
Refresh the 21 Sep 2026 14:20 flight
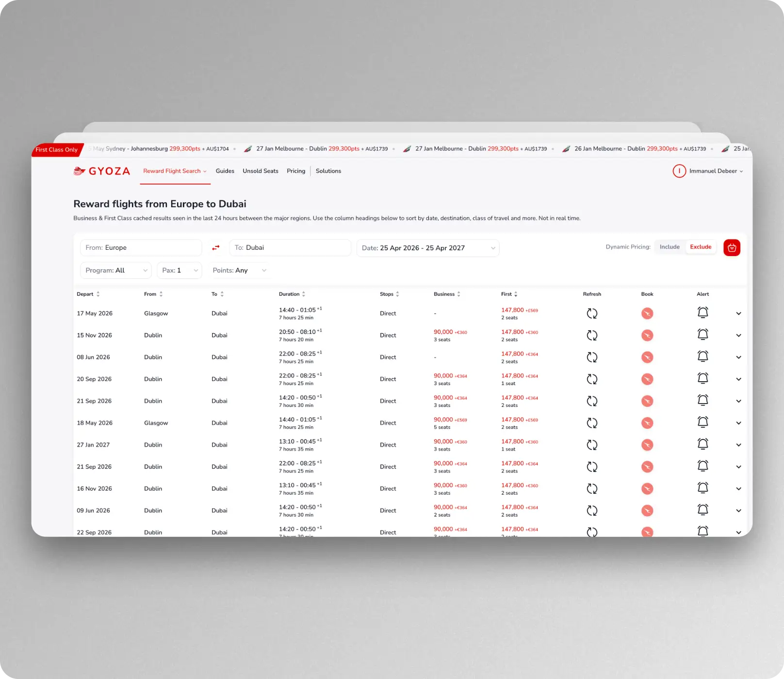592,402
